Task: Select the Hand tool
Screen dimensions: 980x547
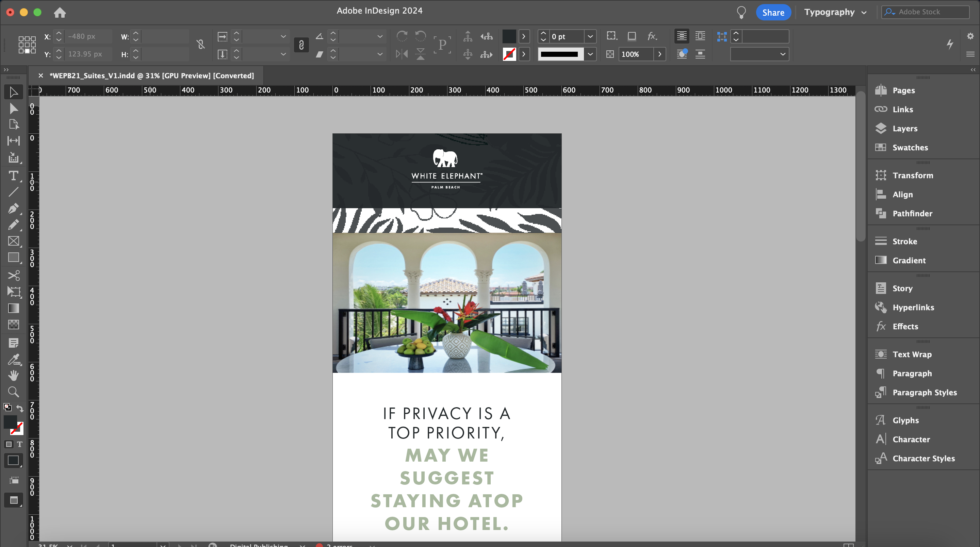Action: tap(13, 376)
